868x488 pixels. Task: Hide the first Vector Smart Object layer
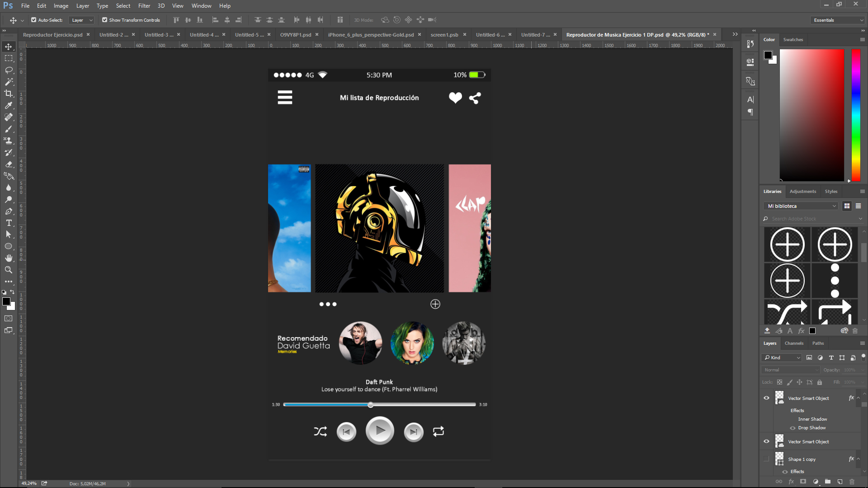click(766, 398)
